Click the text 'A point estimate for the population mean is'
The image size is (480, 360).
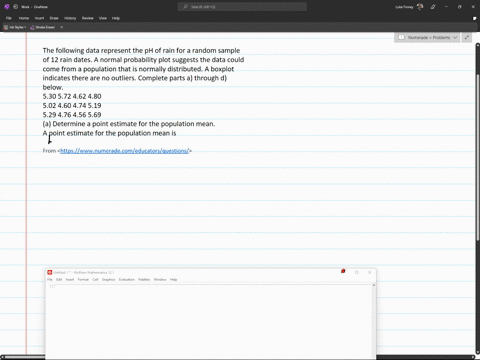click(x=109, y=133)
